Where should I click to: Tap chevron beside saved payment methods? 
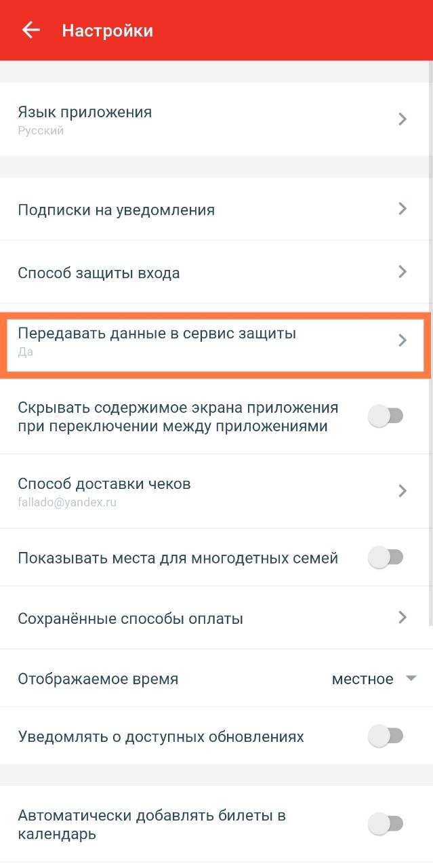pyautogui.click(x=403, y=617)
